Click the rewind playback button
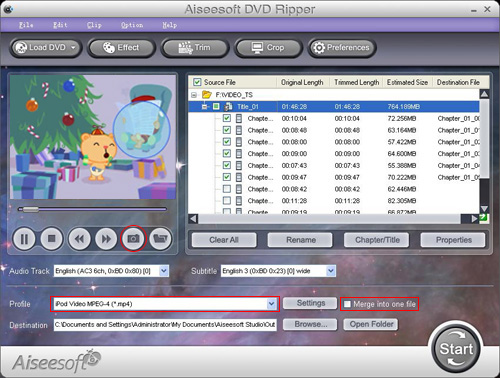 [x=79, y=239]
